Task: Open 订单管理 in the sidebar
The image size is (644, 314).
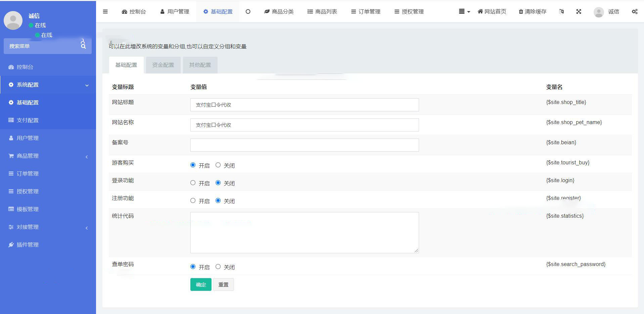Action: point(48,173)
